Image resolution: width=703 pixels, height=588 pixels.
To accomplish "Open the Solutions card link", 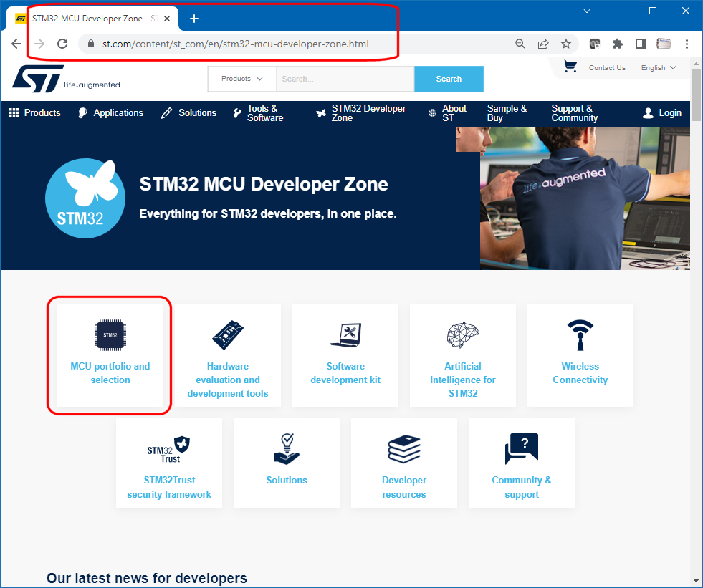I will tap(287, 480).
